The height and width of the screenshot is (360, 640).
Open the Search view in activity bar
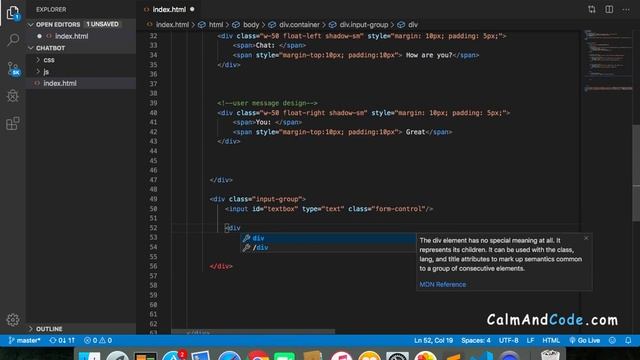(x=13, y=40)
